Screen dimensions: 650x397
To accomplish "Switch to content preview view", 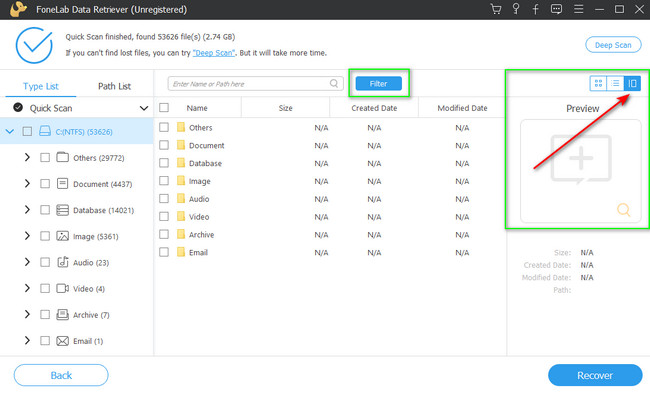I will point(632,83).
